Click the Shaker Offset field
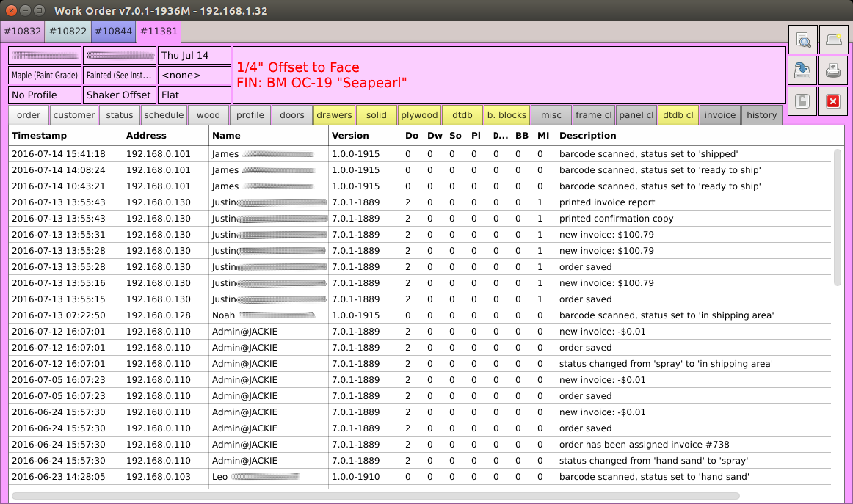This screenshot has width=853, height=504. click(x=119, y=95)
